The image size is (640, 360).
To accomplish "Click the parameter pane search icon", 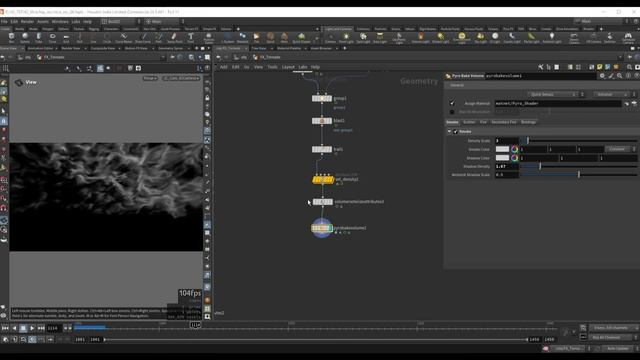I will coord(620,76).
